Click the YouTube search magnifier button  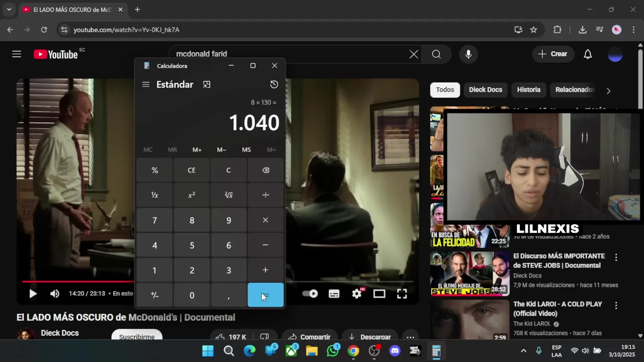pyautogui.click(x=436, y=54)
